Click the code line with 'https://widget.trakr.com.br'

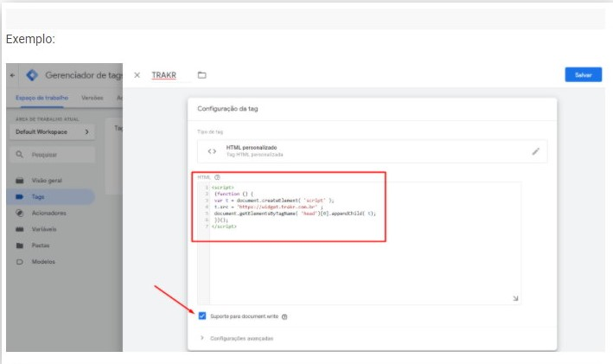tap(269, 207)
